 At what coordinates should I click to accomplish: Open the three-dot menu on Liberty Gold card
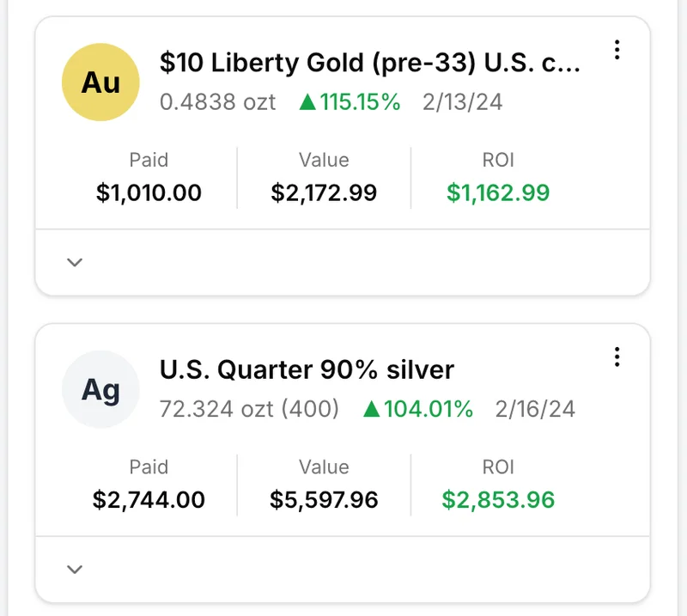click(617, 50)
